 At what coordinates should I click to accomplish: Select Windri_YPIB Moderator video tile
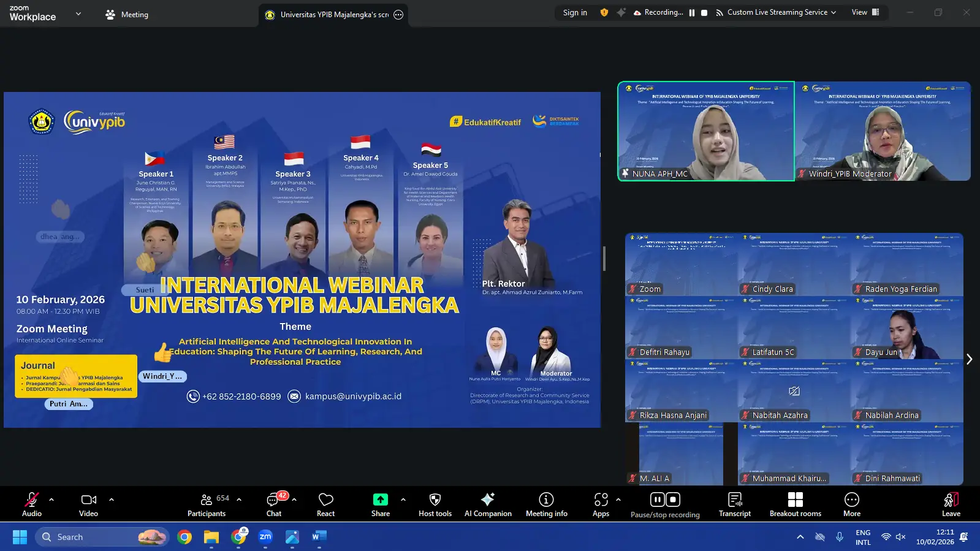coord(883,131)
